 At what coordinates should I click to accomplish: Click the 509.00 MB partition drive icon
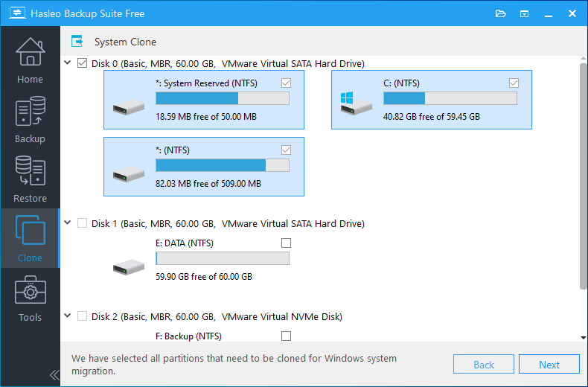pos(129,173)
